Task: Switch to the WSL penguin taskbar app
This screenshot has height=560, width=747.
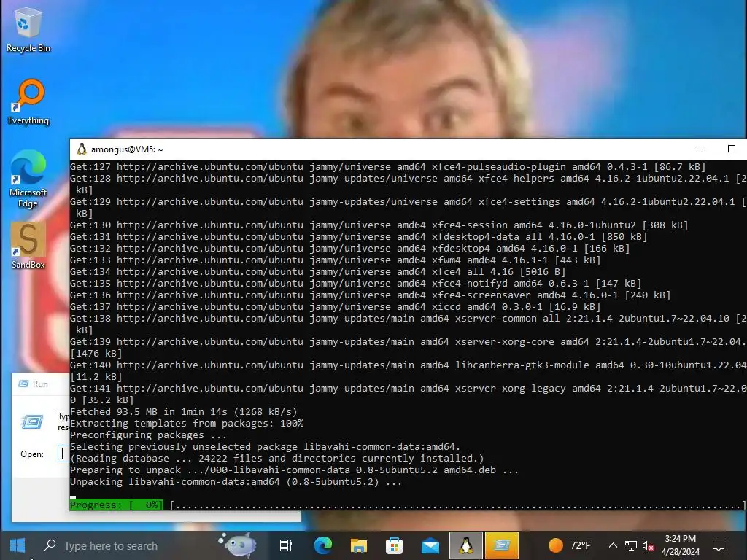Action: [466, 545]
